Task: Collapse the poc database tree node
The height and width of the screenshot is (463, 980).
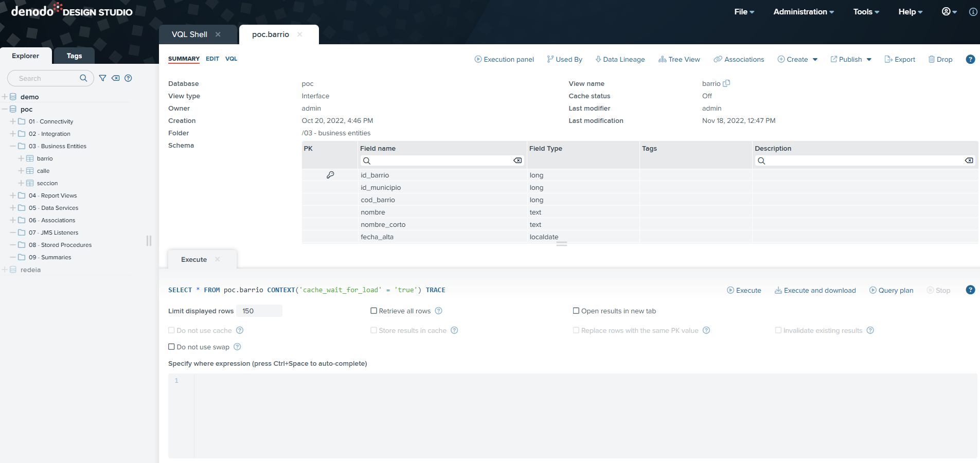Action: [5, 109]
